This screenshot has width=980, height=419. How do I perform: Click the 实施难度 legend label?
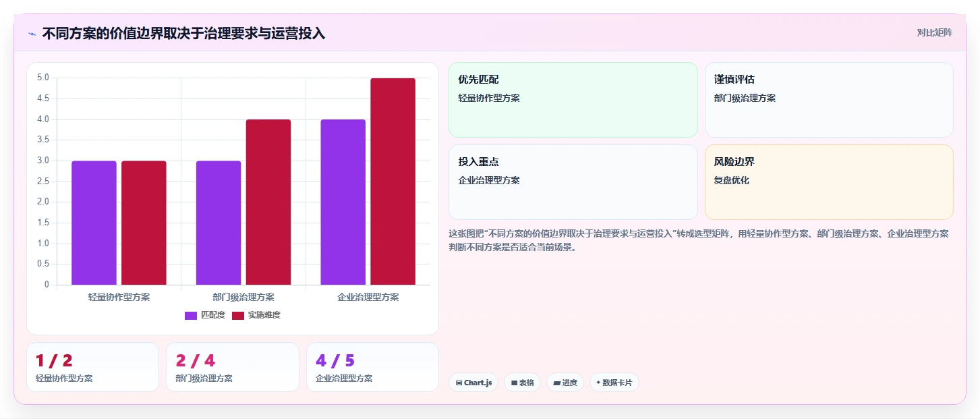point(264,315)
